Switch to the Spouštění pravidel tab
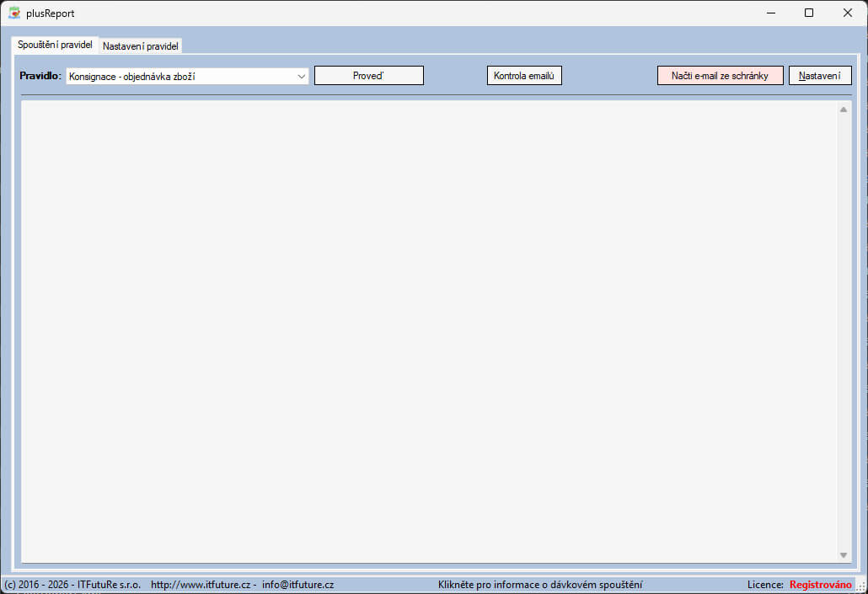The image size is (868, 594). [x=55, y=45]
